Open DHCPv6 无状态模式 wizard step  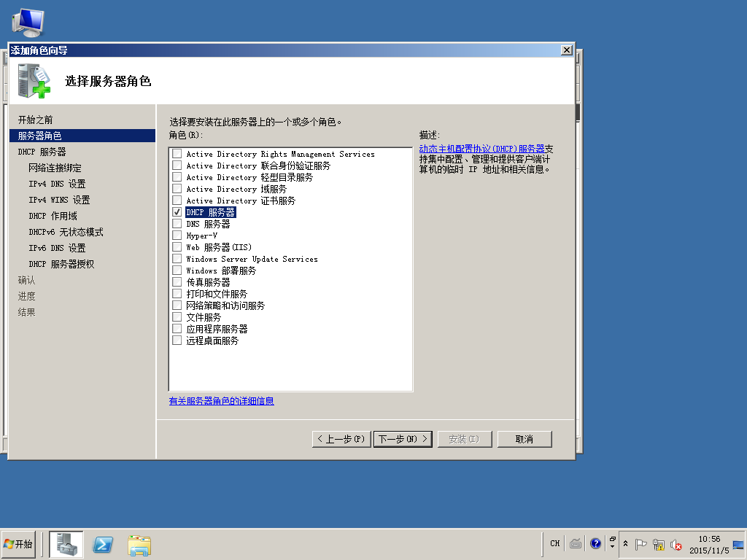point(66,232)
